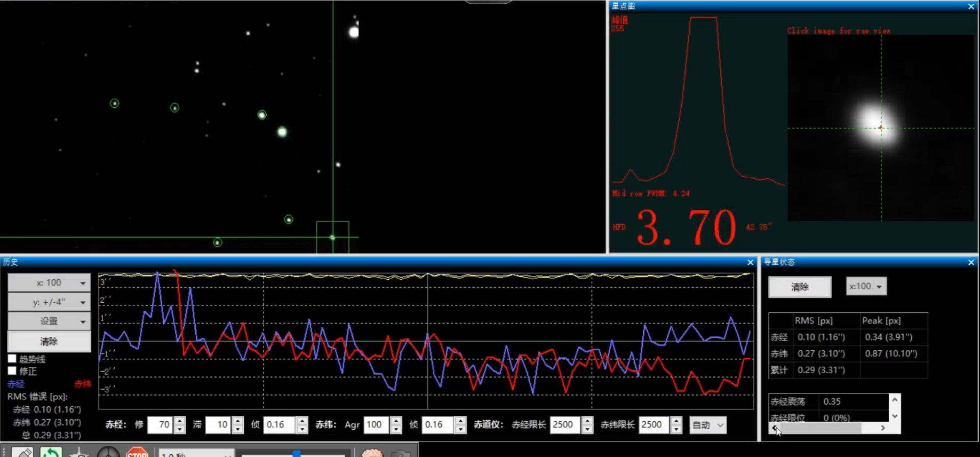Image resolution: width=980 pixels, height=457 pixels.
Task: Open the y: +/-4" range dropdown
Action: tap(49, 302)
